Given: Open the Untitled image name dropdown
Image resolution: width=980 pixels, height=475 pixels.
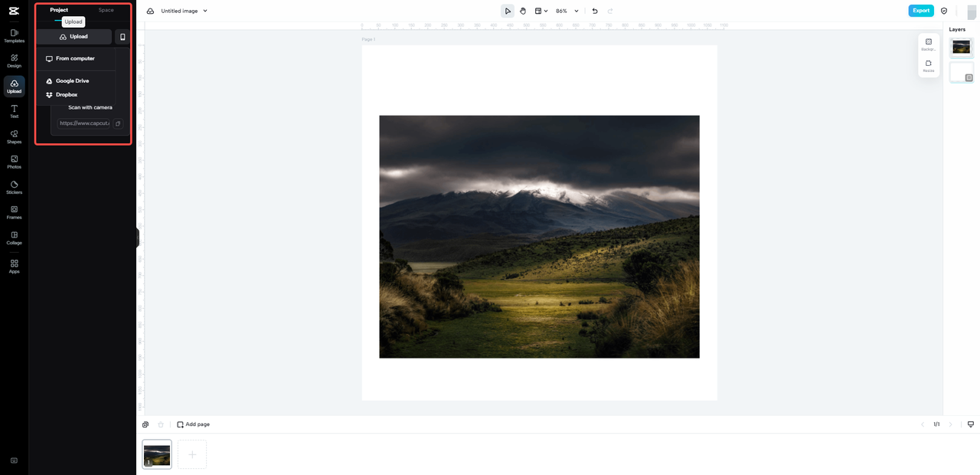Looking at the screenshot, I should click(x=185, y=11).
